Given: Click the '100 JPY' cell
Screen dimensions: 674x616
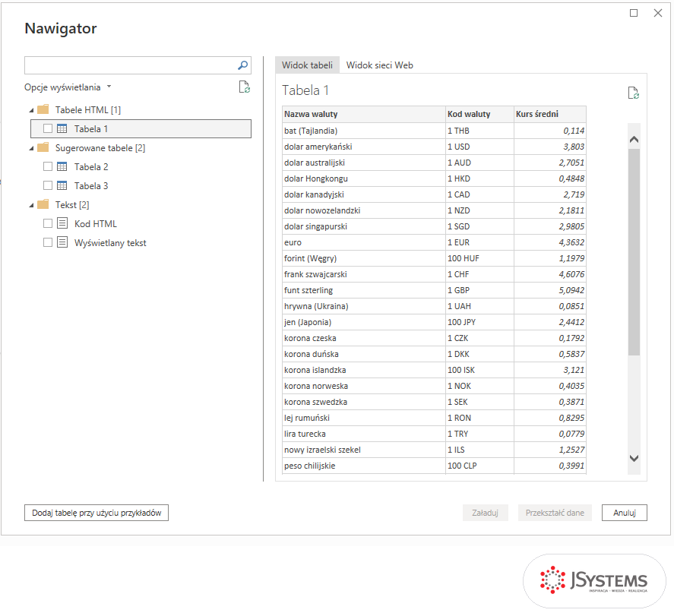Looking at the screenshot, I should [479, 322].
